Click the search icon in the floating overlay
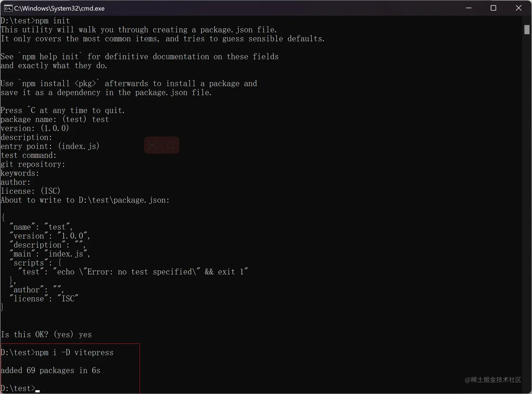 (171, 145)
